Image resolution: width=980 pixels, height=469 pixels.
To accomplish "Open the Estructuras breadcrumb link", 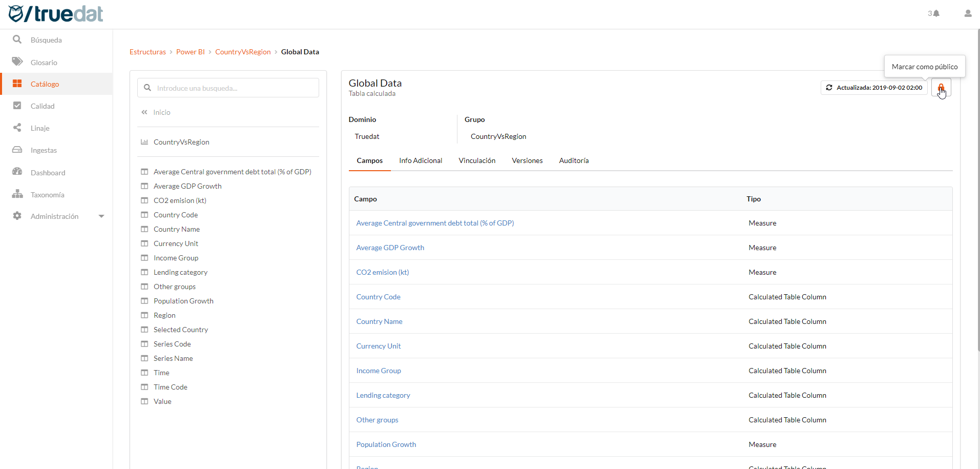I will coord(147,52).
